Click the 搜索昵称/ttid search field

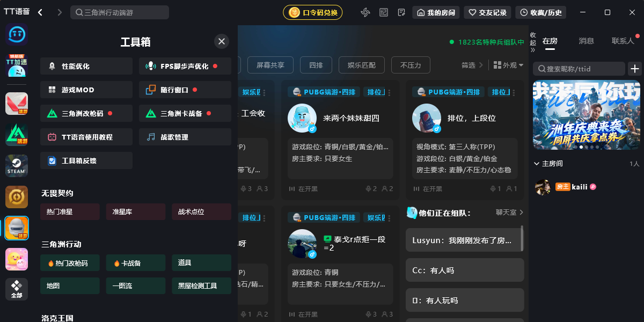pos(579,69)
